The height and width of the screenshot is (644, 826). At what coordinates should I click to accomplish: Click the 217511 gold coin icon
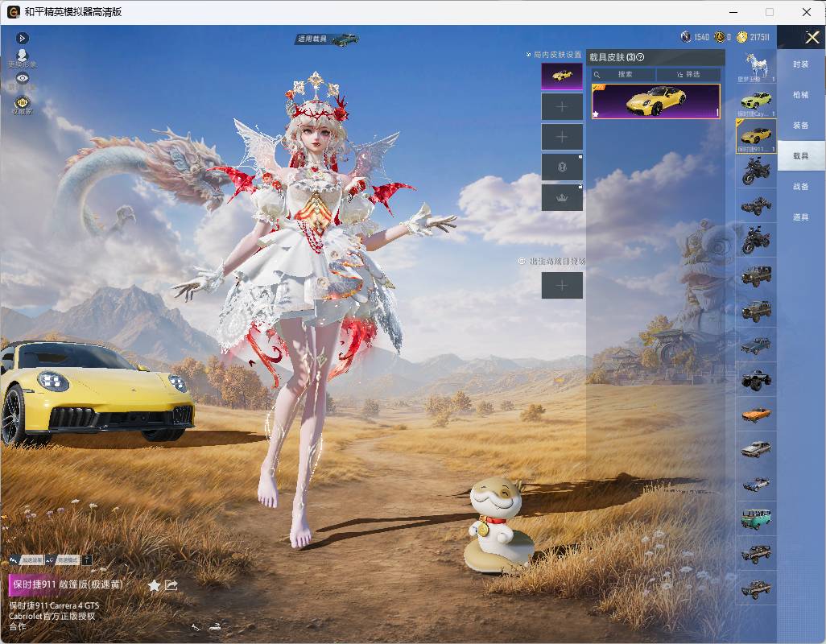tap(741, 37)
